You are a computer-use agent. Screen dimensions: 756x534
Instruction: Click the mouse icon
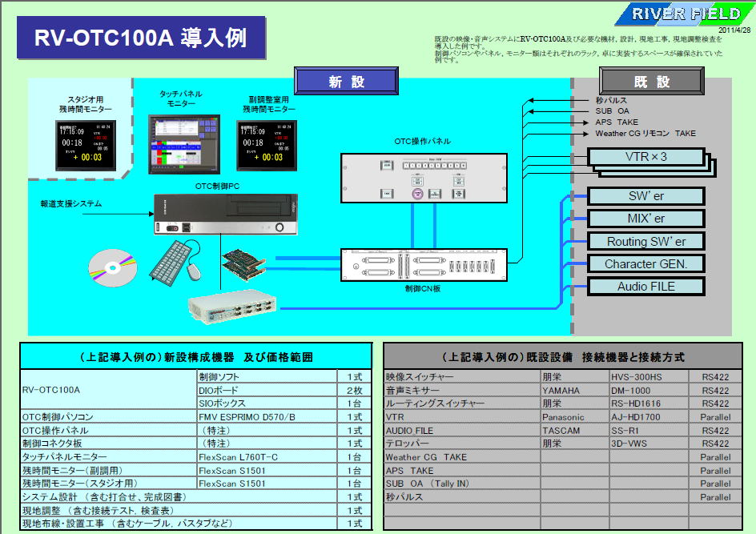194,271
